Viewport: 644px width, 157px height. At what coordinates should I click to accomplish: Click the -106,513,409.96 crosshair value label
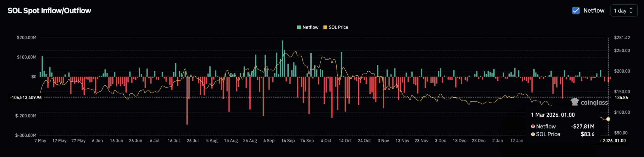coord(26,98)
